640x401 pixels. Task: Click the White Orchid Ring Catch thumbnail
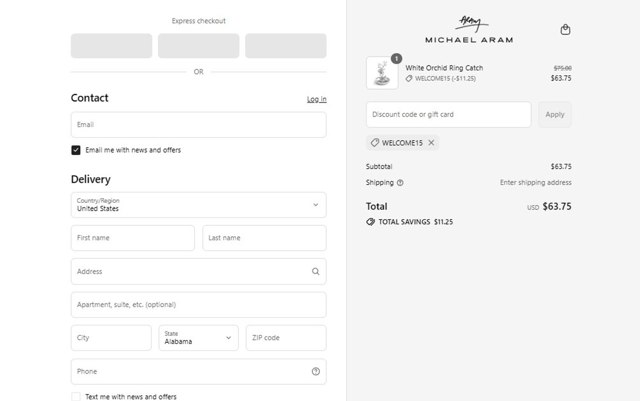(x=382, y=73)
